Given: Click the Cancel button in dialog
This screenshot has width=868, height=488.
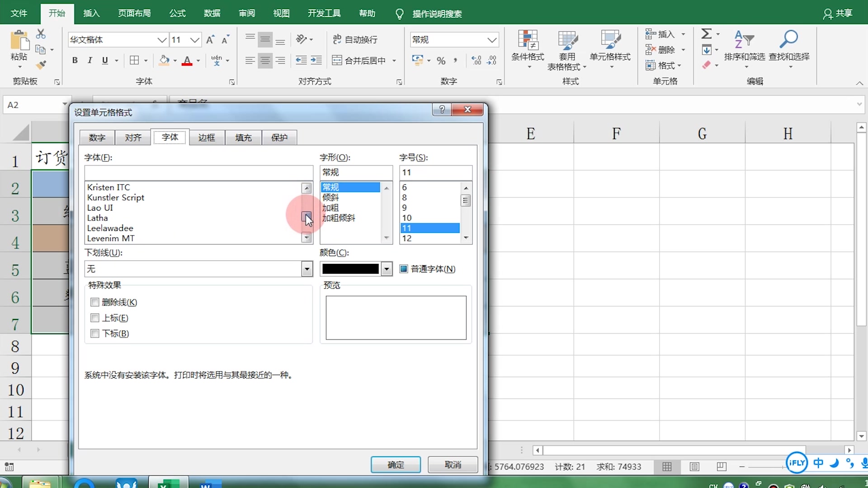Looking at the screenshot, I should click(x=453, y=465).
